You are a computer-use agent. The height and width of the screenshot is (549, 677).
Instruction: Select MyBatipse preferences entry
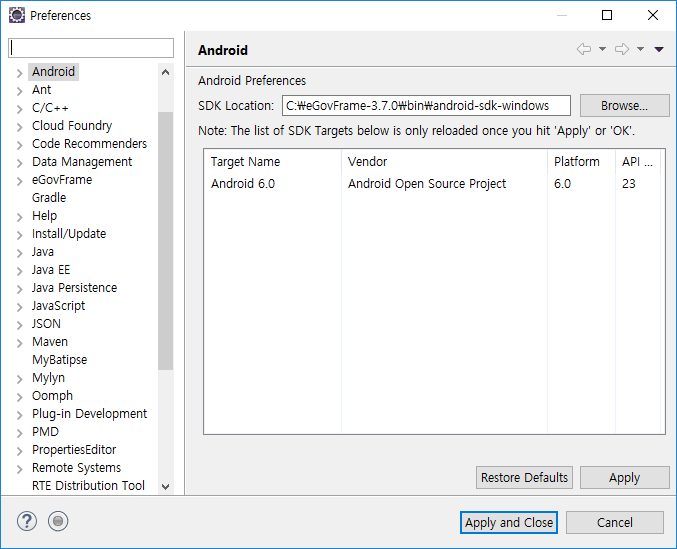click(x=60, y=360)
